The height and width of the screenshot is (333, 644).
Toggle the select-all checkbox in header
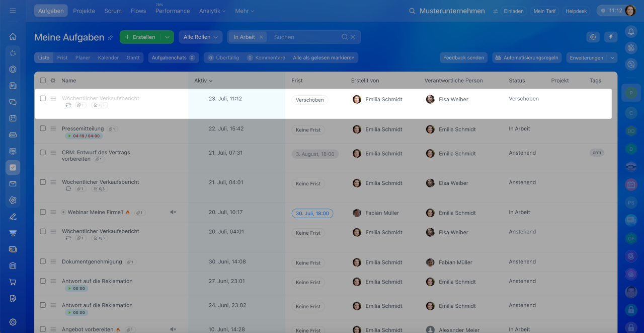tap(43, 81)
